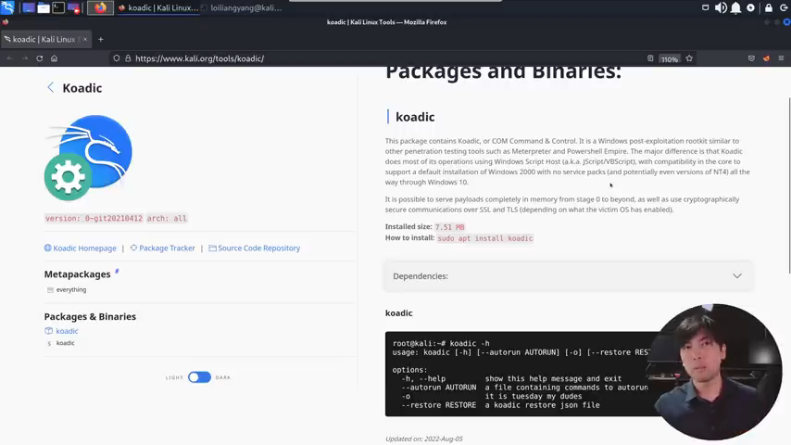Jump to koadic binary in sidebar
This screenshot has width=791, height=445.
[65, 343]
